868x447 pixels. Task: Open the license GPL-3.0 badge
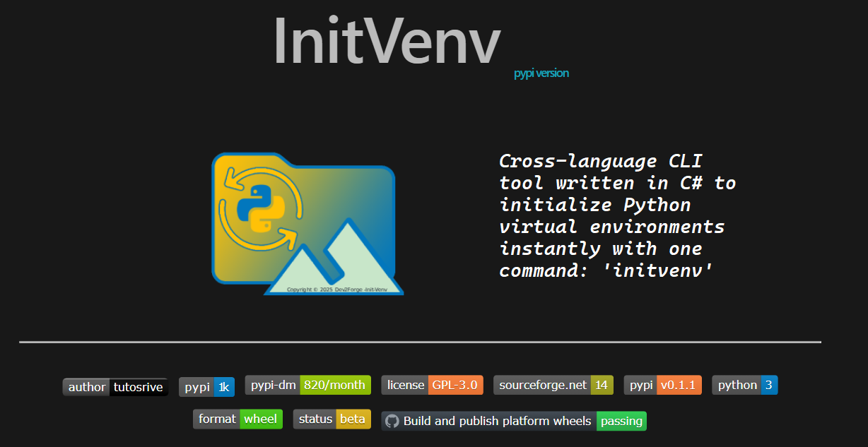click(x=432, y=385)
